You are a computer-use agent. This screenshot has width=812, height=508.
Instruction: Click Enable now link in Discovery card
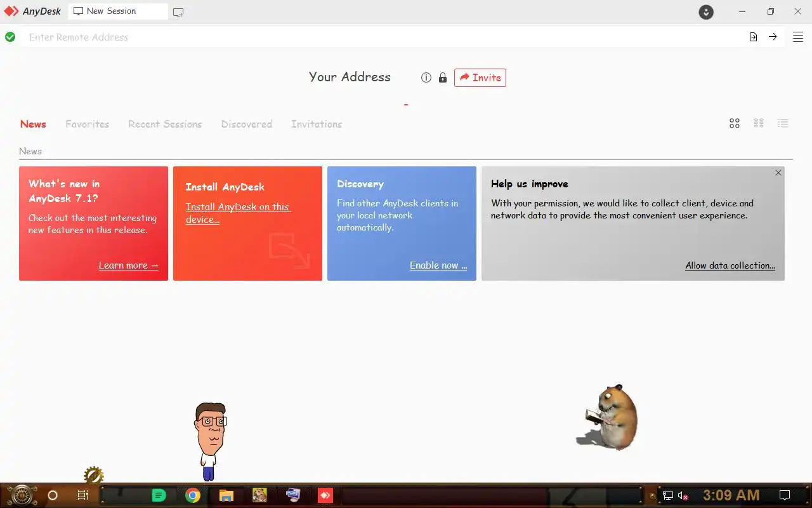[438, 265]
